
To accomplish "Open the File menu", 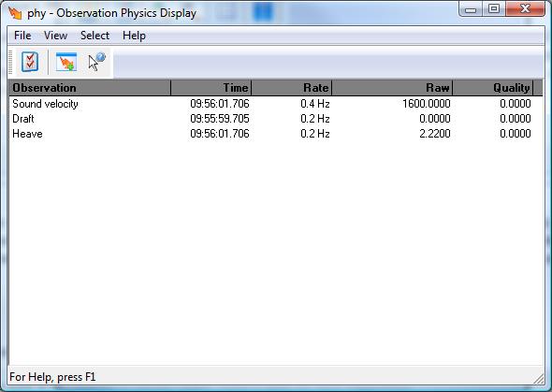I will [x=22, y=36].
